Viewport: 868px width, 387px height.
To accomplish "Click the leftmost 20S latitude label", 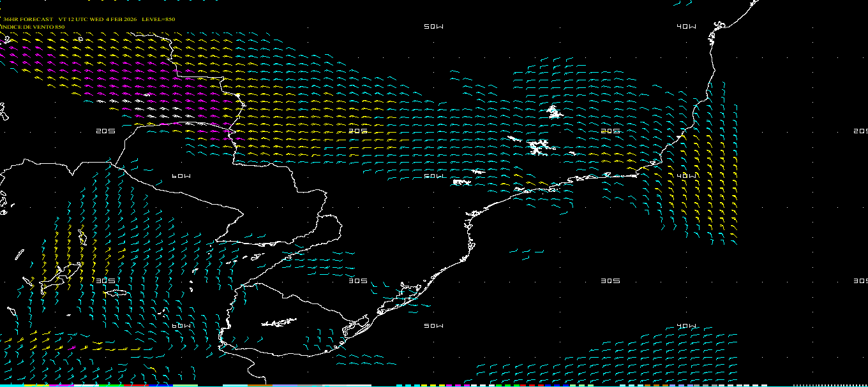I will pyautogui.click(x=105, y=131).
